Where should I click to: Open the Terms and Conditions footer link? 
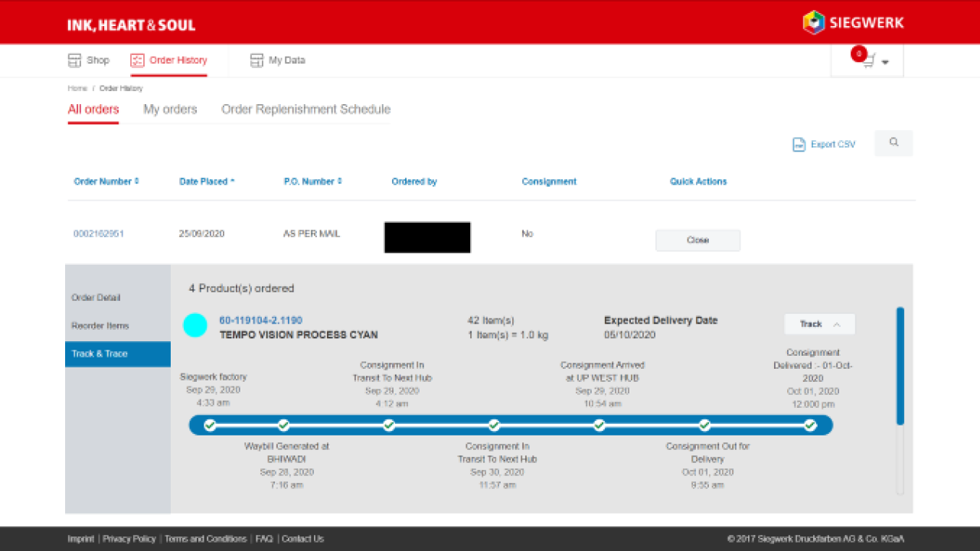point(205,539)
